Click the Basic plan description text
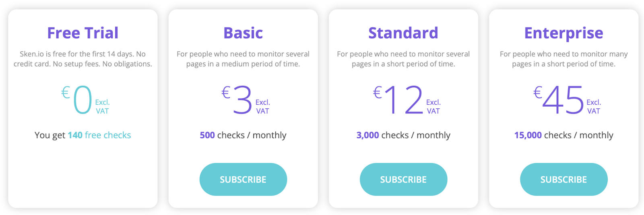Viewport: 644px width, 215px height. [243, 59]
